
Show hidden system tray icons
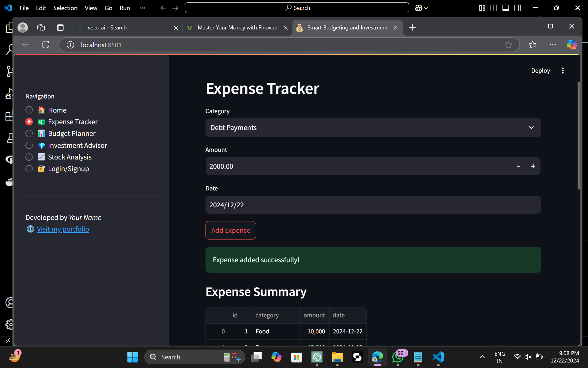point(482,357)
